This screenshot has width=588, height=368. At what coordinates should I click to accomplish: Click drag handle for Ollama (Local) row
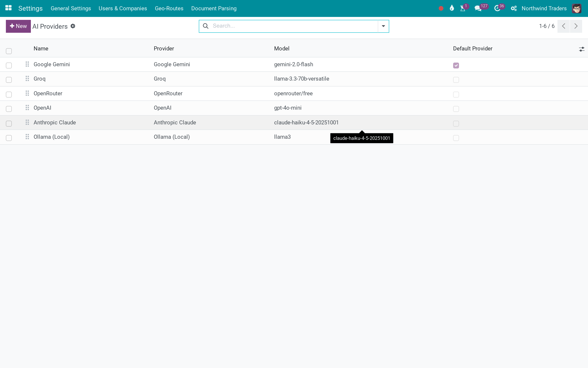click(x=27, y=137)
